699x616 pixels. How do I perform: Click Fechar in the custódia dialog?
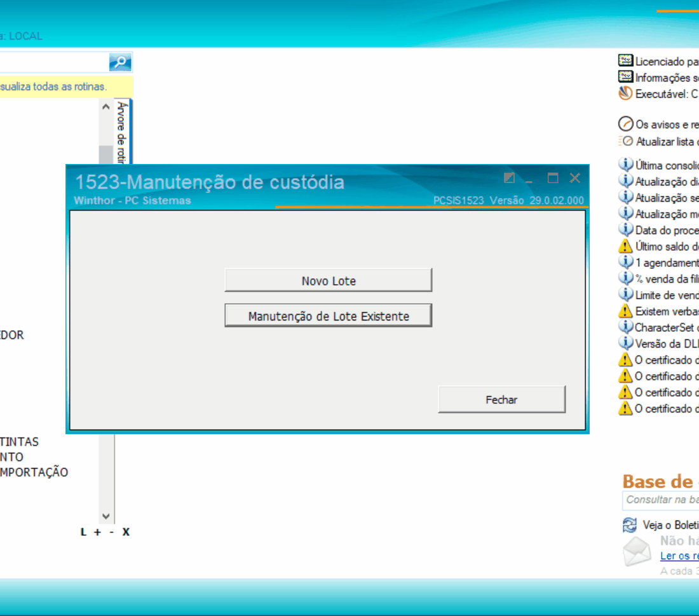click(x=501, y=400)
